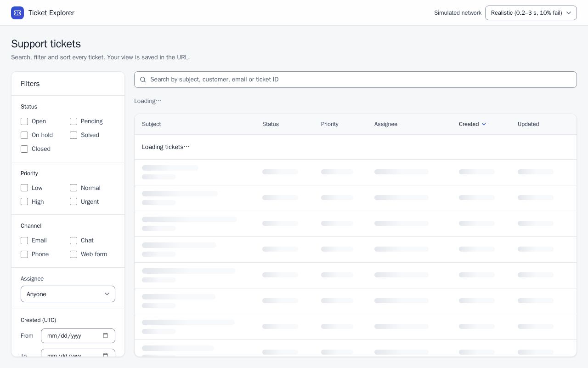Click the search magnifier icon
Screen dimensions: 588x368
143,80
